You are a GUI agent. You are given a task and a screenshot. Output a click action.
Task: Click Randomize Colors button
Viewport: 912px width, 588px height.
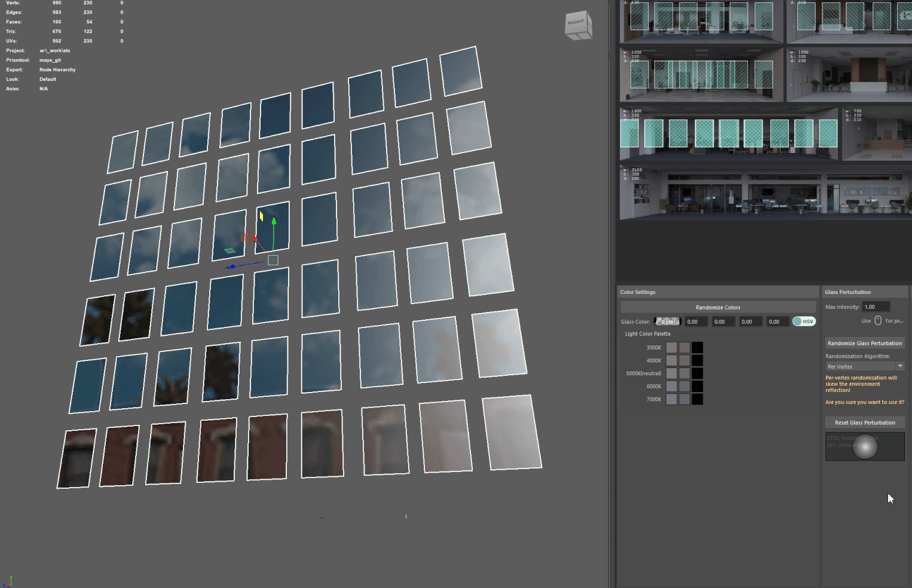[718, 307]
